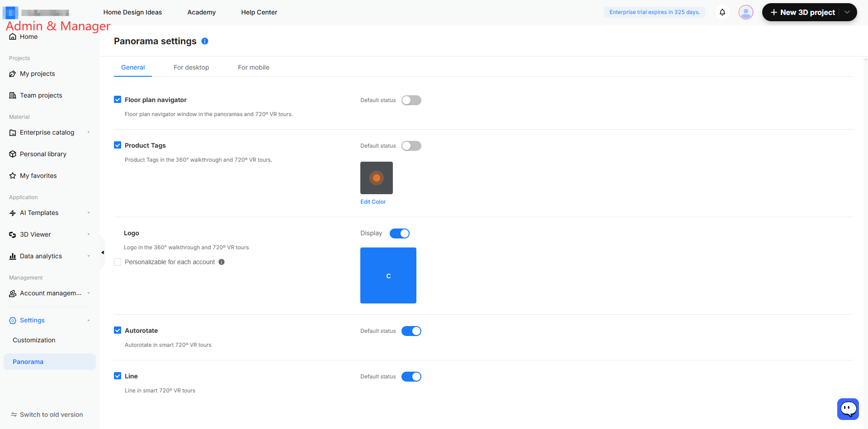This screenshot has height=429, width=868.
Task: Click the 3D Viewer icon
Action: coord(13,235)
